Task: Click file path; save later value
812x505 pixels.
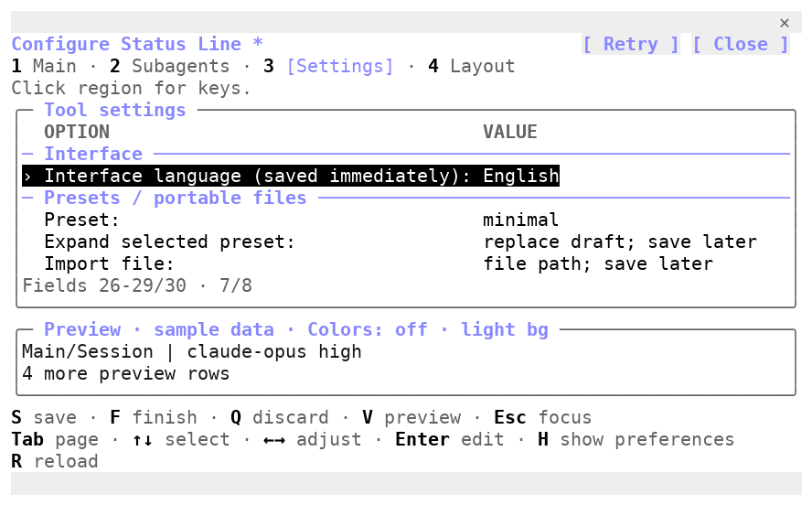Action: 598,263
